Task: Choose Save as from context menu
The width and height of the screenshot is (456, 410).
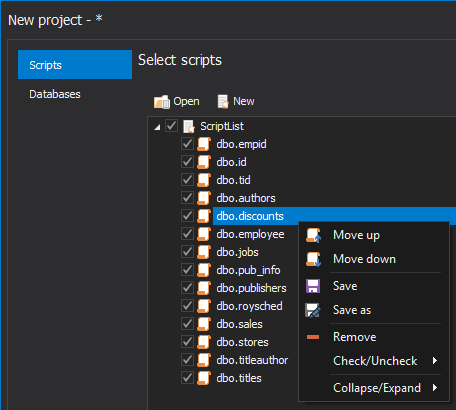Action: [x=352, y=310]
